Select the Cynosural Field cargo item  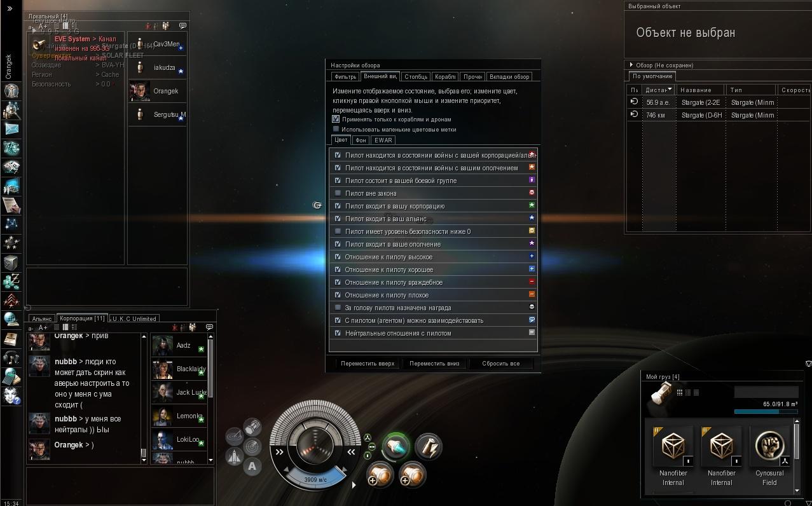point(769,457)
